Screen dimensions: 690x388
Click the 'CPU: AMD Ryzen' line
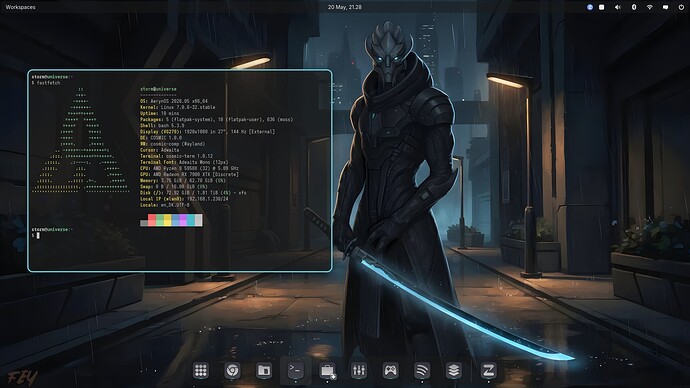tap(189, 168)
